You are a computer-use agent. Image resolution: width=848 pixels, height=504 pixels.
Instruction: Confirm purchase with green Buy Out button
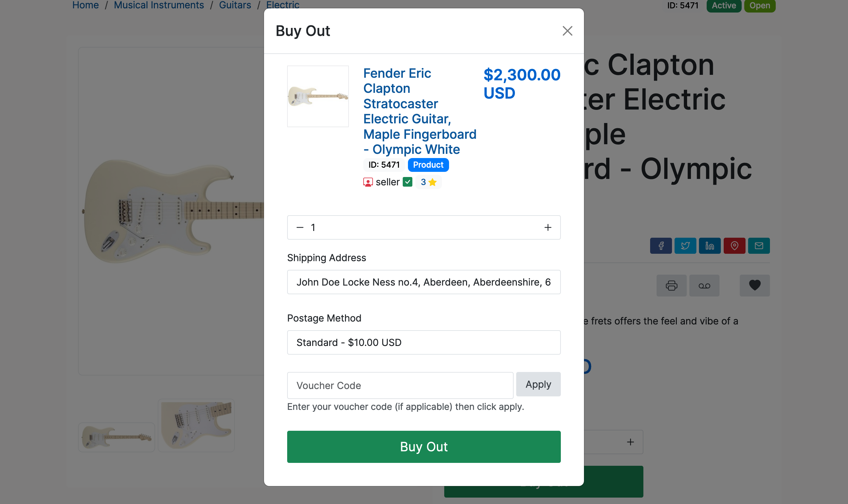423,447
